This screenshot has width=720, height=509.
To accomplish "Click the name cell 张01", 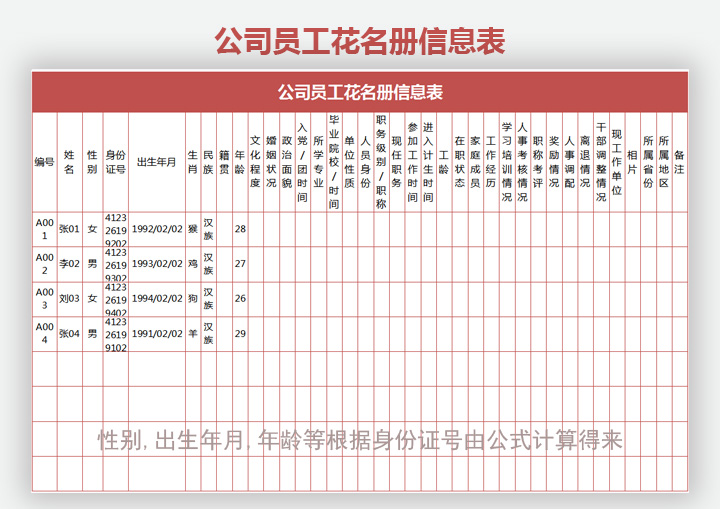I will (69, 229).
